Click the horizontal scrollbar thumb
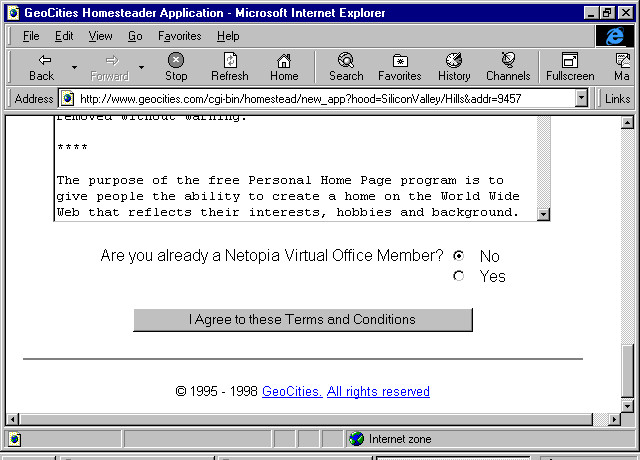Viewport: 640px width, 460px height. click(305, 419)
